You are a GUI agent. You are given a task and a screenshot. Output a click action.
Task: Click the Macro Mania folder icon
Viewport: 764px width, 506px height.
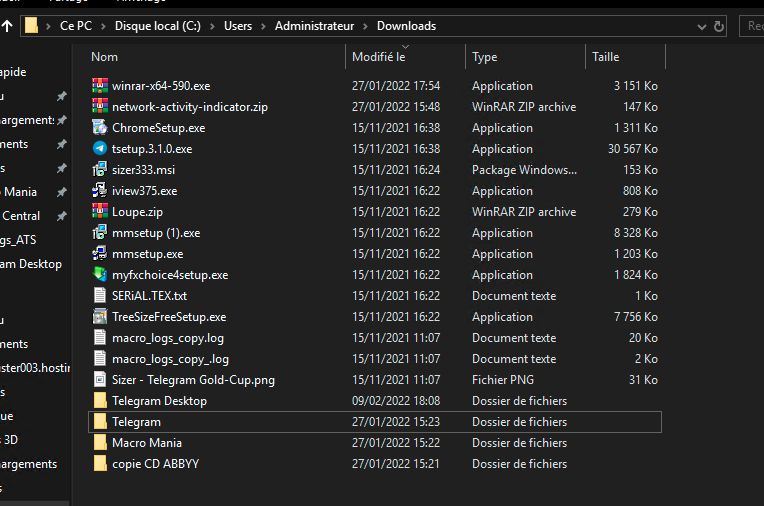click(100, 442)
